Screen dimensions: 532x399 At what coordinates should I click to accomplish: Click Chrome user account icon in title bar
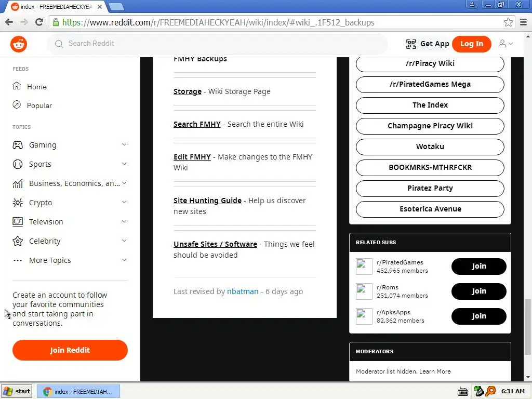tap(472, 4)
